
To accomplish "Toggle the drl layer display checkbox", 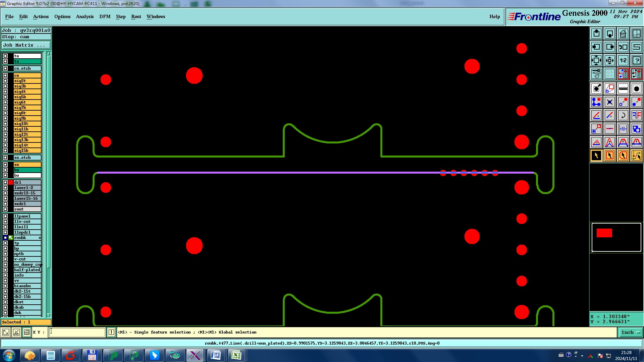I will pos(5,182).
